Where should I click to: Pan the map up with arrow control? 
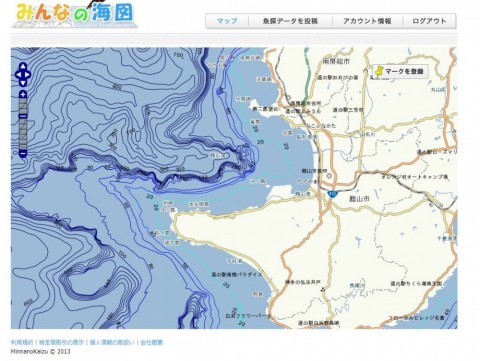pos(23,66)
